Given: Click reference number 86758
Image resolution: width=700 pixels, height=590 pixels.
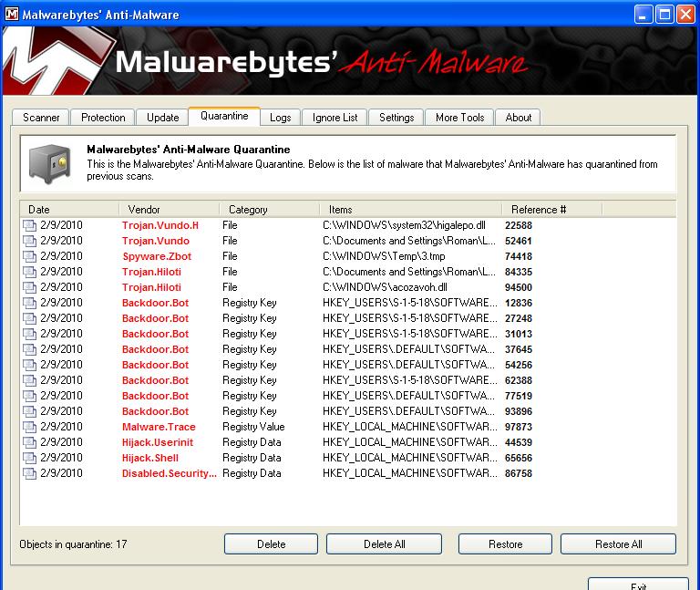Looking at the screenshot, I should click(x=519, y=473).
